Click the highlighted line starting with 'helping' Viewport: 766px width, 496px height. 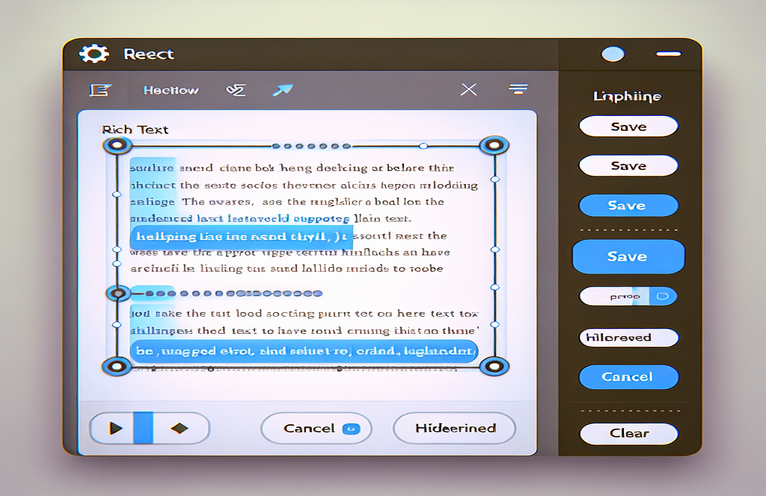click(230, 237)
